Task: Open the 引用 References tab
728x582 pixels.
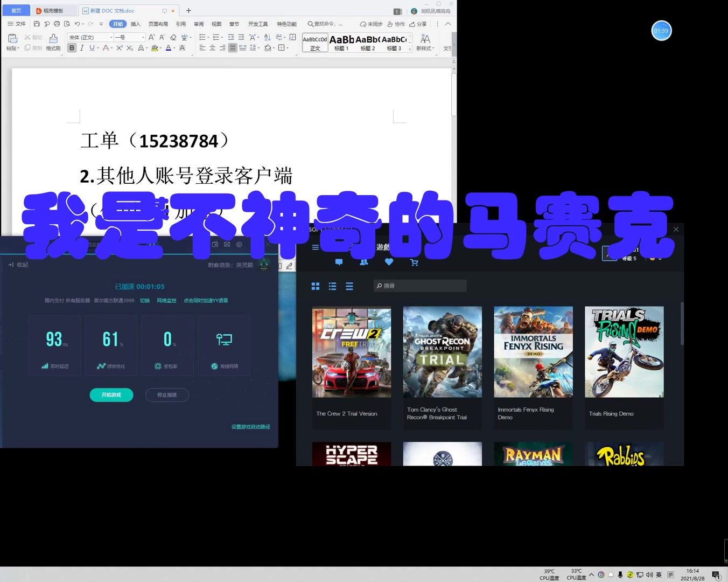Action: [x=181, y=24]
